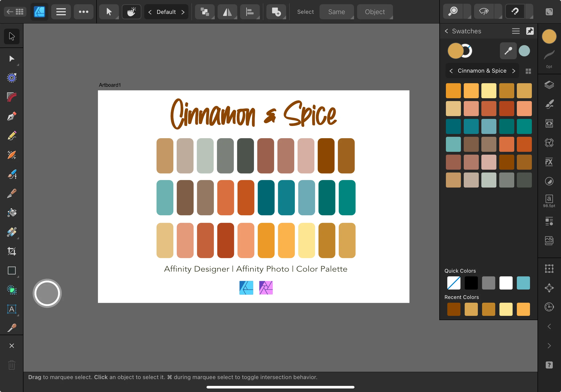Select the Vector Brush tool
The height and width of the screenshot is (392, 561).
pos(12,174)
